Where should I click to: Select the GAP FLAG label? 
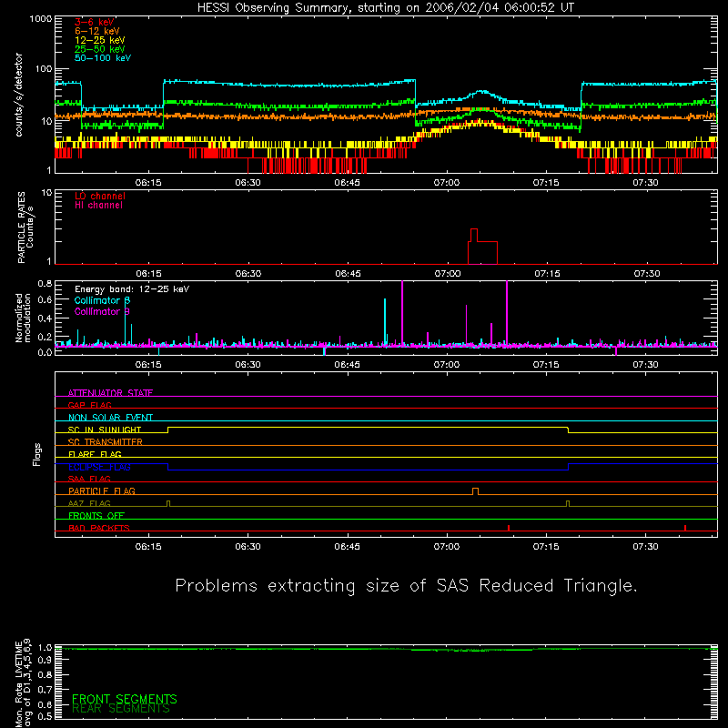coord(89,405)
